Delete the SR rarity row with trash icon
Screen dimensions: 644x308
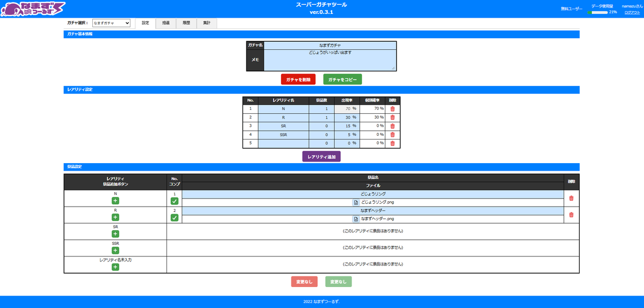(x=392, y=126)
